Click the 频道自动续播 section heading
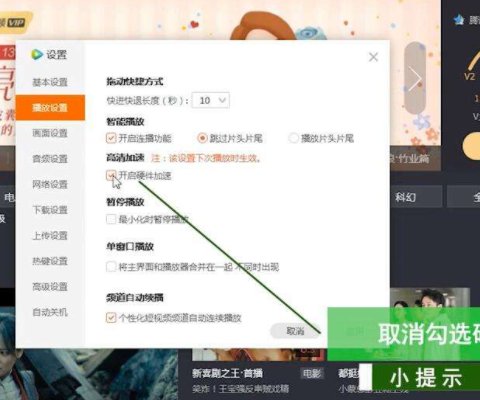The height and width of the screenshot is (400, 480). pyautogui.click(x=135, y=297)
